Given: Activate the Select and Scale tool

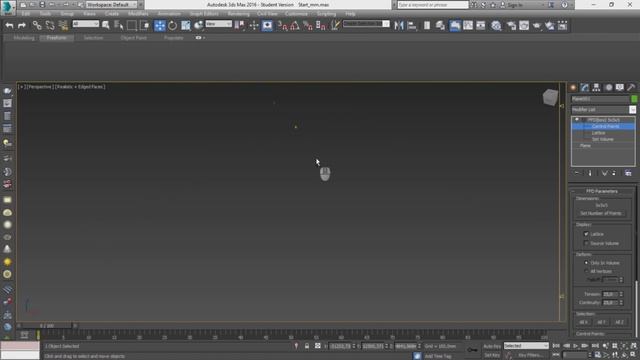Looking at the screenshot, I should click(x=186, y=25).
